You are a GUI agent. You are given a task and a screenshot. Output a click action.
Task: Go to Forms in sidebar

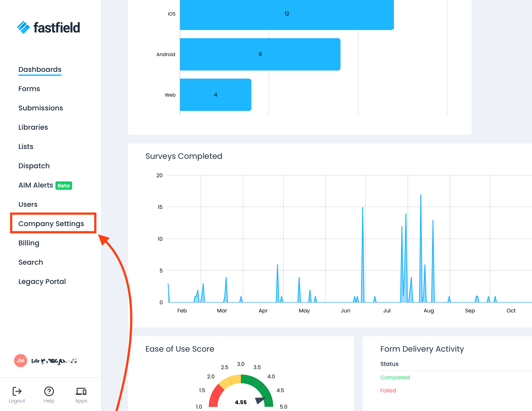29,89
